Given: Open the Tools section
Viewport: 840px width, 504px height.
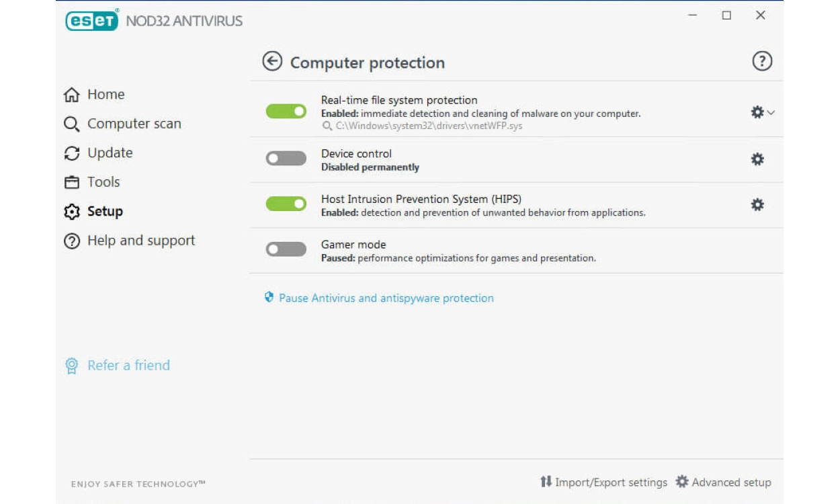Looking at the screenshot, I should tap(103, 182).
